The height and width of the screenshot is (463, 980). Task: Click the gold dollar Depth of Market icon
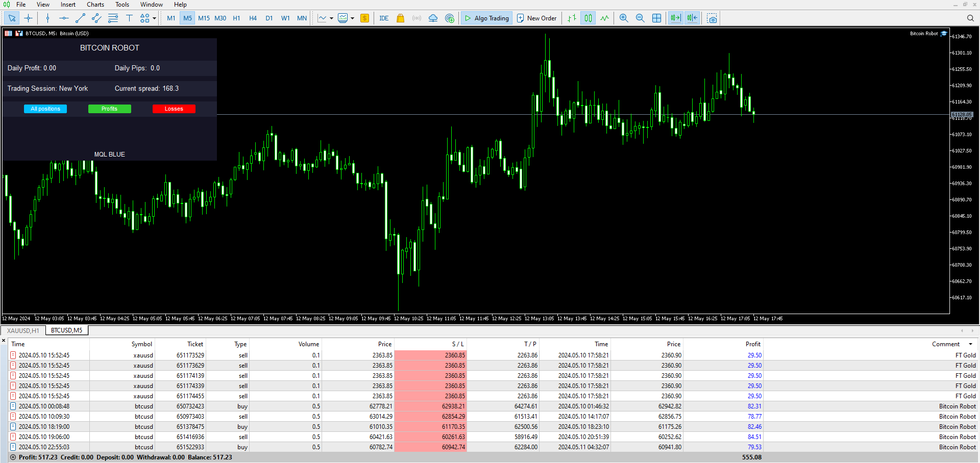(x=364, y=18)
